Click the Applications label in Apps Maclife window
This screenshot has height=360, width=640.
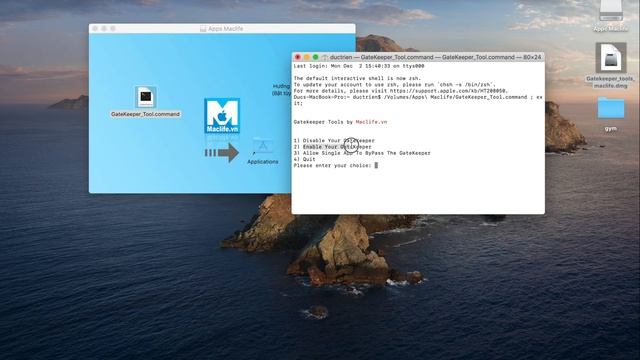[x=262, y=162]
